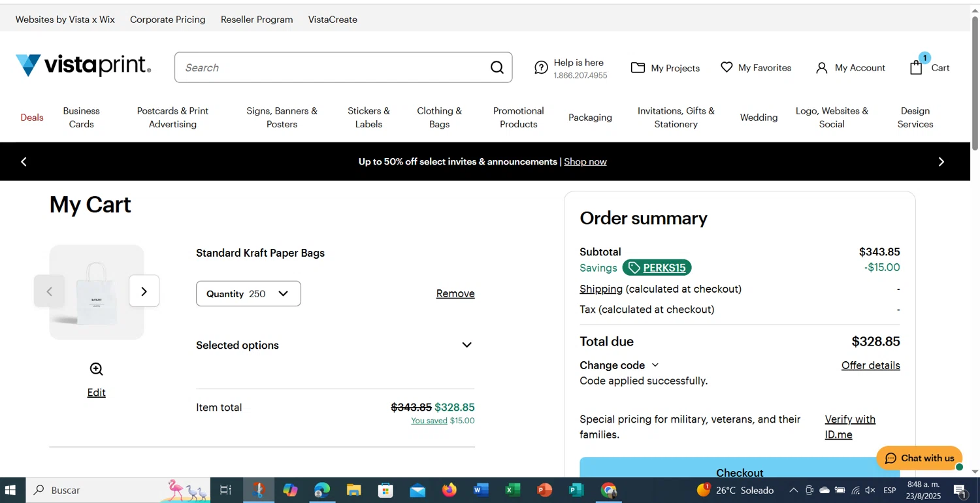
Task: Open the Cart bag icon
Action: point(917,67)
